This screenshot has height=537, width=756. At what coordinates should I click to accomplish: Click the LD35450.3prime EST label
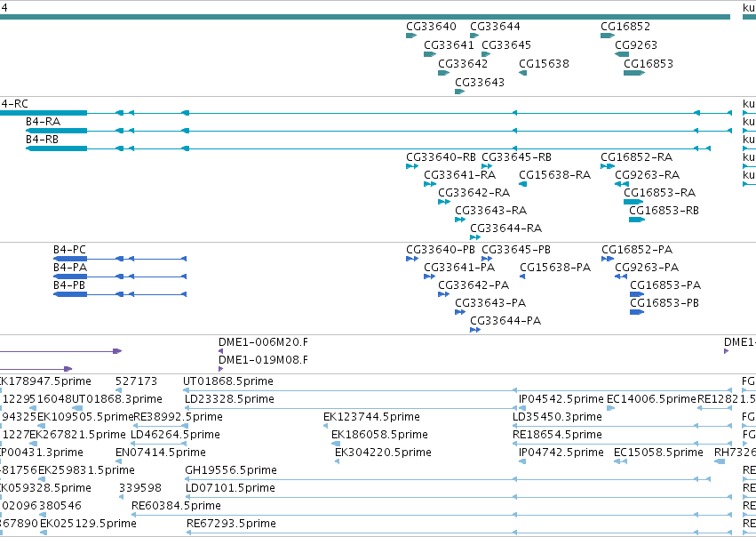click(x=557, y=417)
